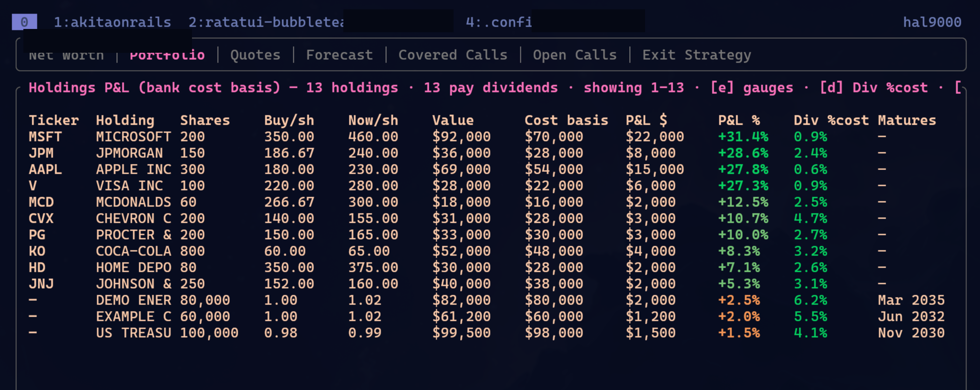
Task: Click the US TREASU holding name
Action: 134,333
